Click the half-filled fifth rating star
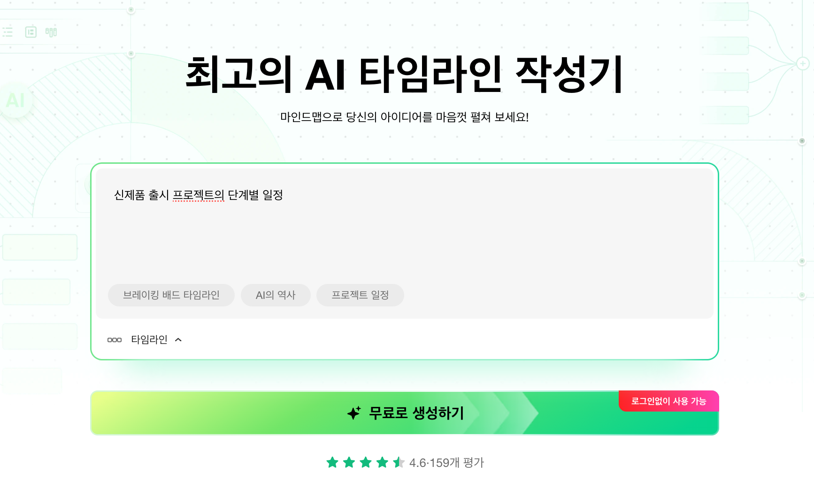Image resolution: width=814 pixels, height=504 pixels. click(x=399, y=463)
